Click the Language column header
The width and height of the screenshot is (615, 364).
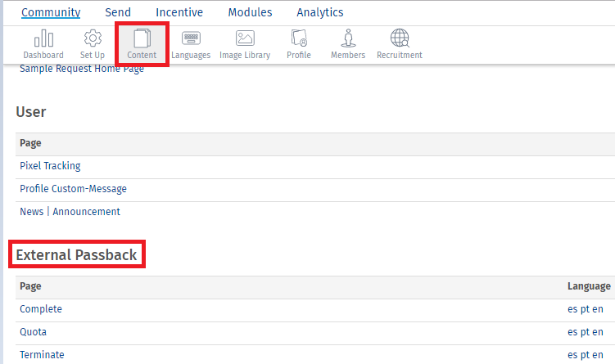tap(589, 286)
